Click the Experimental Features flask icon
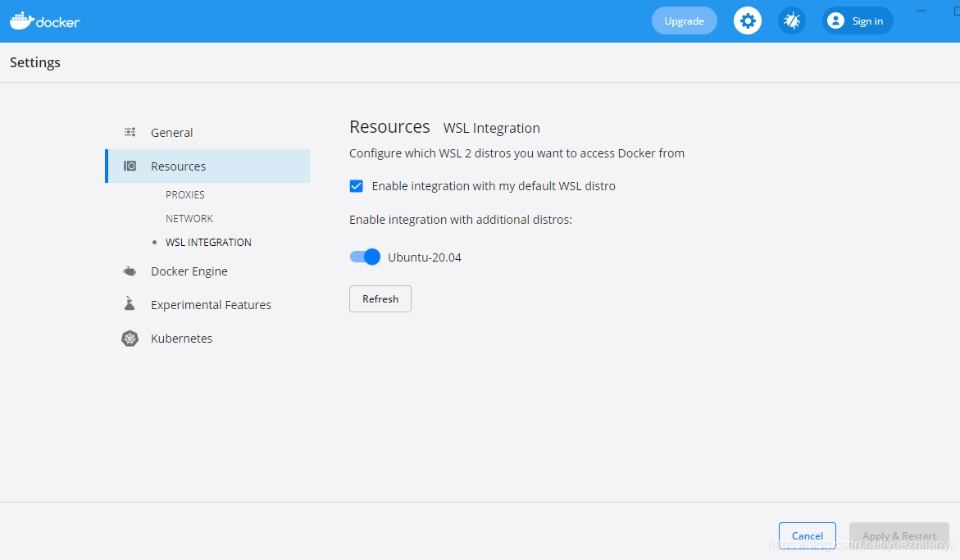Image resolution: width=960 pixels, height=560 pixels. point(129,303)
